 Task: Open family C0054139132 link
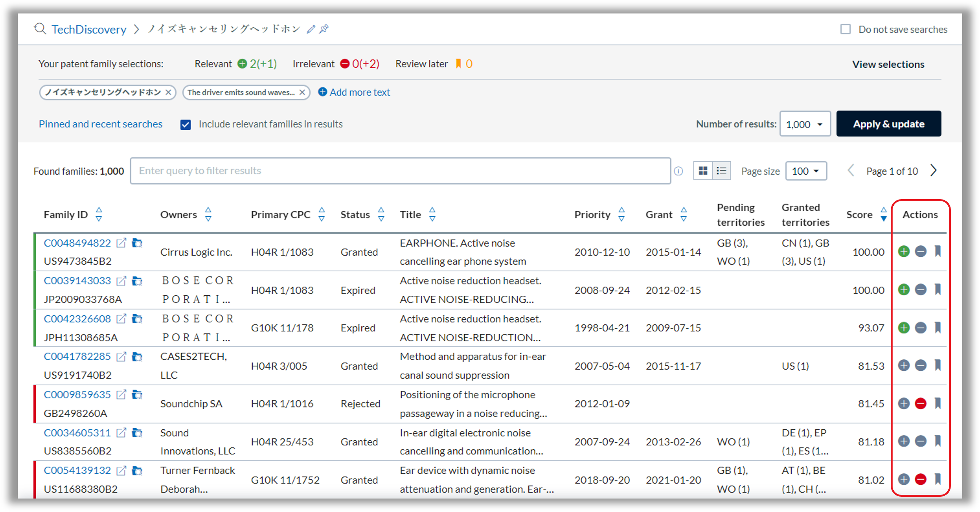click(77, 470)
